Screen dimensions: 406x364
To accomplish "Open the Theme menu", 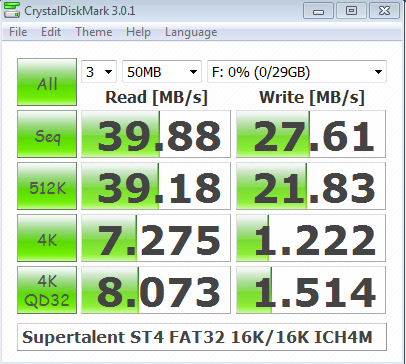I will point(94,32).
